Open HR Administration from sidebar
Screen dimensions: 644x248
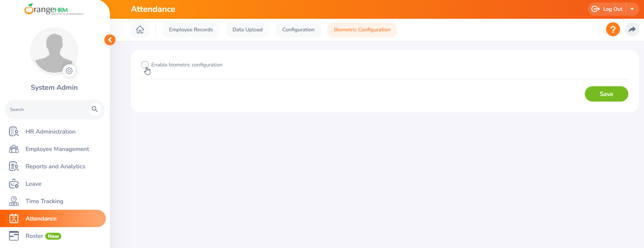click(50, 131)
